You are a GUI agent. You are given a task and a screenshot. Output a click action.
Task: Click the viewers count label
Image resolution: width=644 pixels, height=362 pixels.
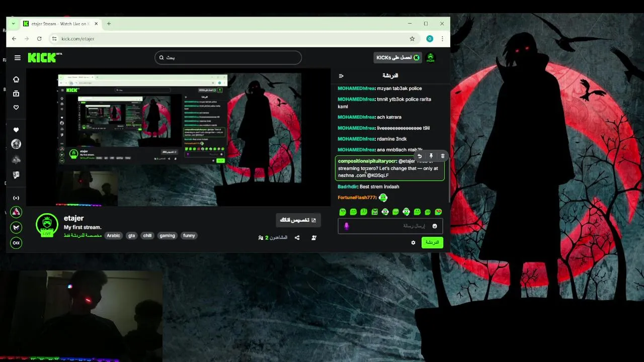[273, 237]
